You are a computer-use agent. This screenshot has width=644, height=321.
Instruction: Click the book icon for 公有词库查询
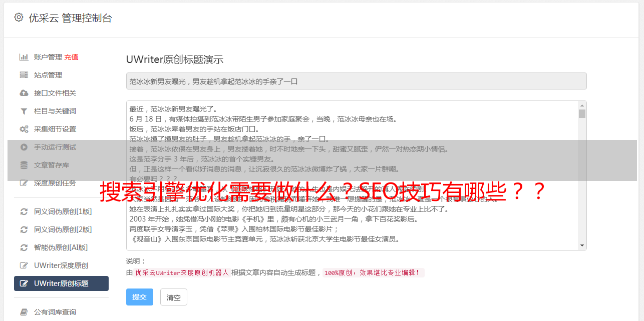coord(24,312)
